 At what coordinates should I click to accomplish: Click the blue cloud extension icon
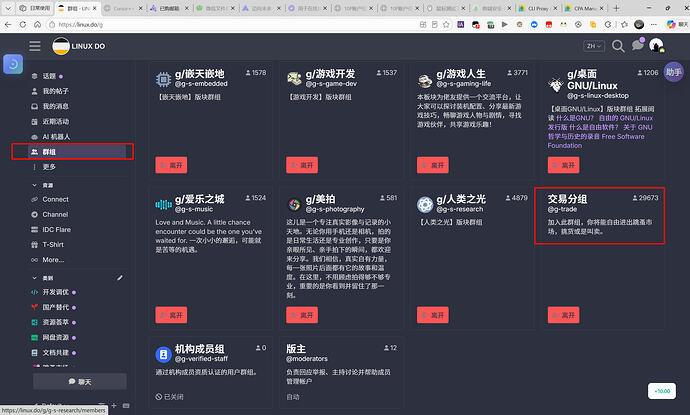click(x=534, y=25)
